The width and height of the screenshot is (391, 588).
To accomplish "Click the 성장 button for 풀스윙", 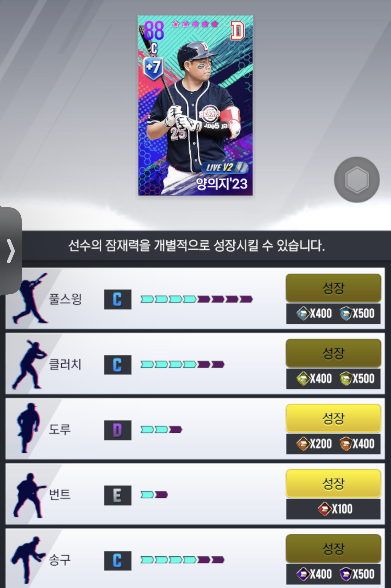I will (333, 288).
